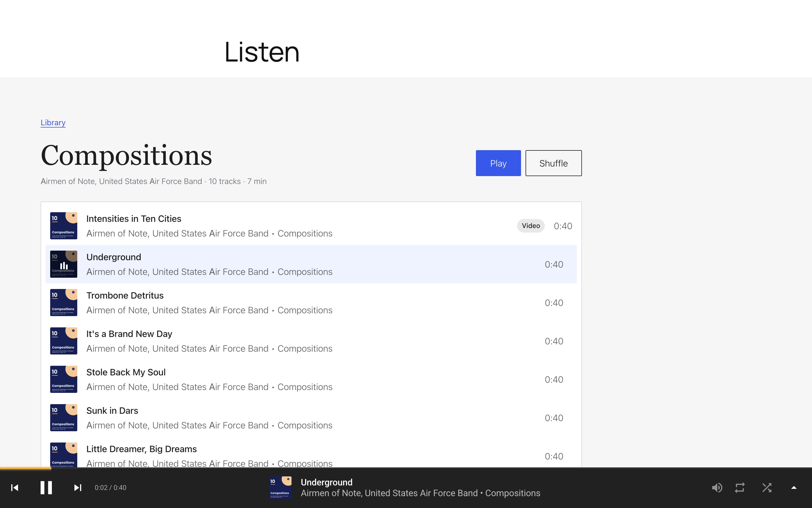Screen dimensions: 812x508
Task: Play It's a Brand New Day
Action: (x=311, y=341)
